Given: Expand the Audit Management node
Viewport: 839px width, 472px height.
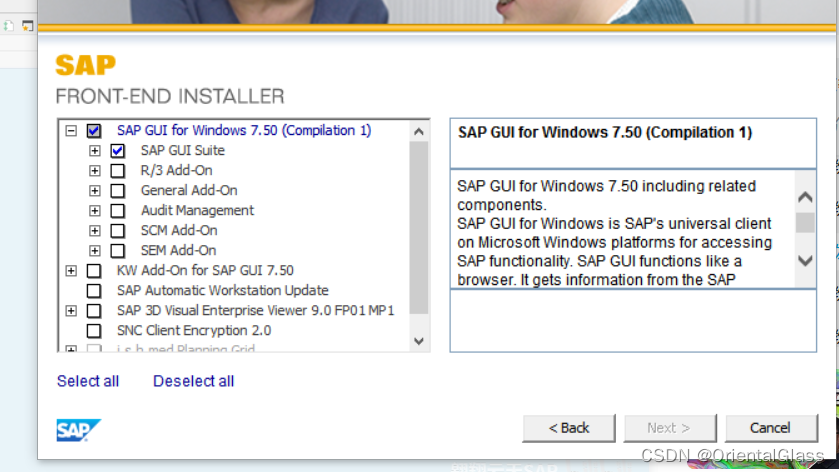Looking at the screenshot, I should [x=95, y=211].
